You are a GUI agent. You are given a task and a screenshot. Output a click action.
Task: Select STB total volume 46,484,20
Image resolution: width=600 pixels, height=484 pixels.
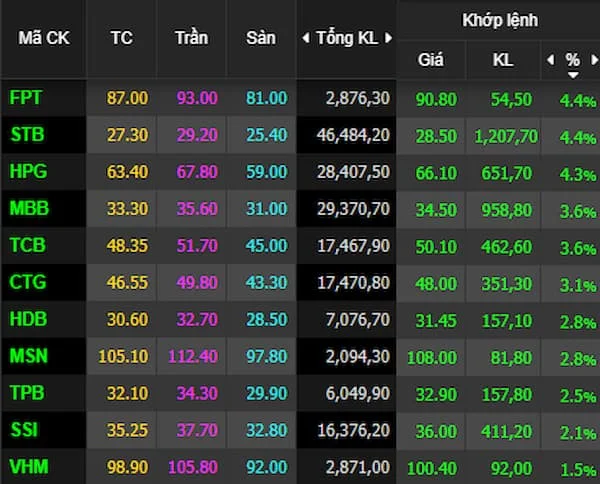point(353,135)
